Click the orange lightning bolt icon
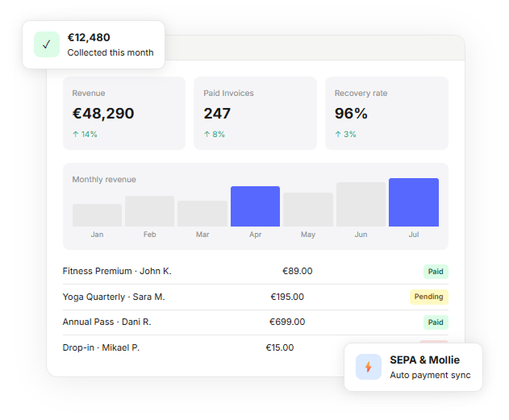The image size is (509, 420). coord(369,367)
